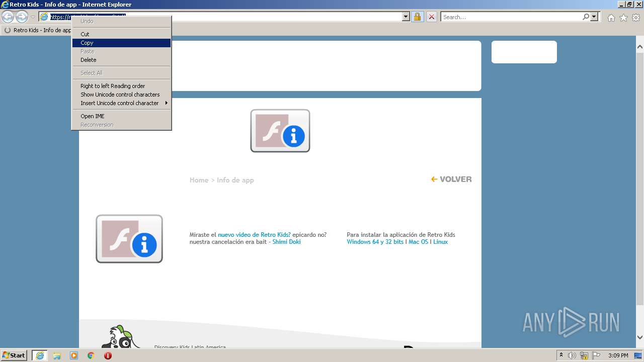
Task: Open the search provider dropdown
Action: 595,17
